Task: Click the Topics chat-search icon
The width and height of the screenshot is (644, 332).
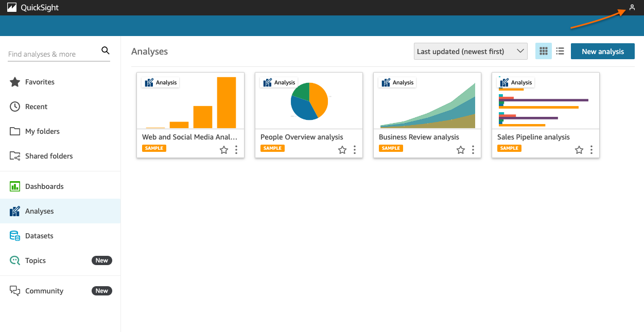Action: tap(15, 260)
